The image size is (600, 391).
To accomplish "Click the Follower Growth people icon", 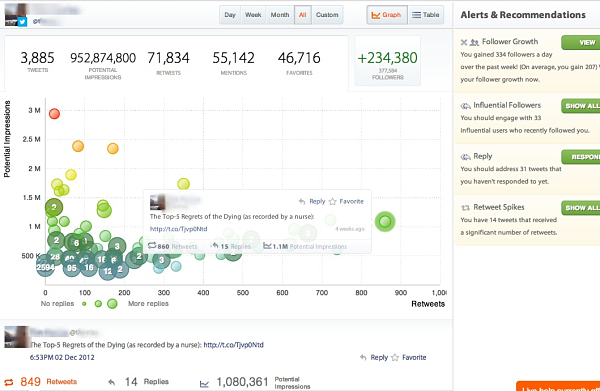I will [474, 42].
